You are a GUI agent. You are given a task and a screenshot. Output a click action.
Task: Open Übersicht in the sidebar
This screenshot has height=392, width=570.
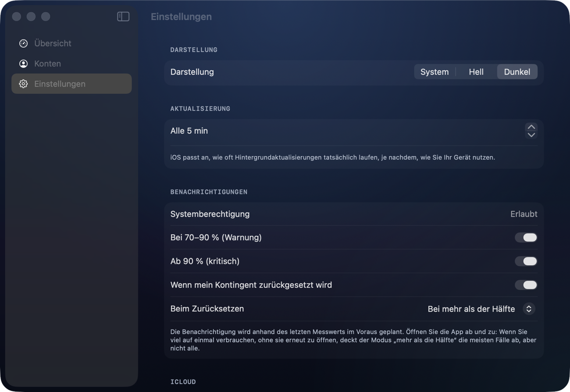point(71,43)
